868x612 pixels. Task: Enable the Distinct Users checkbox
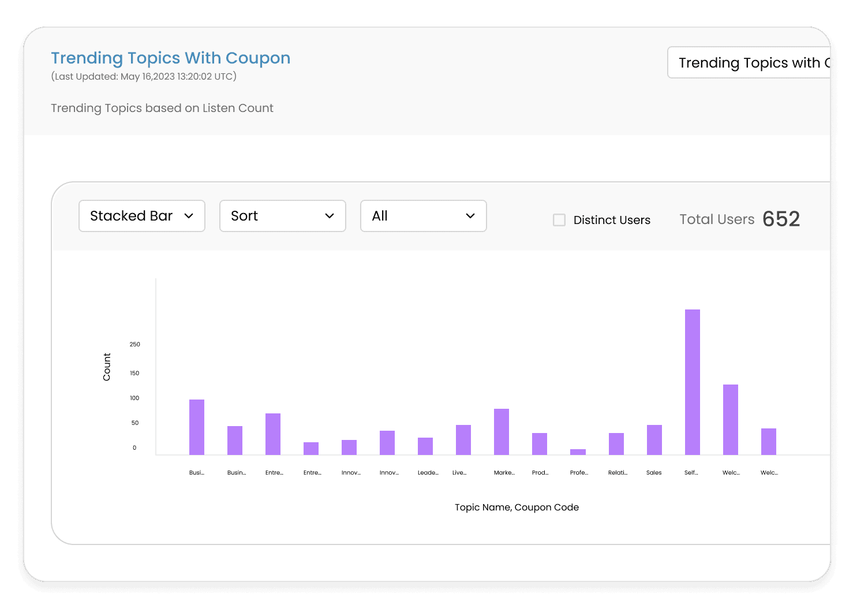(559, 220)
